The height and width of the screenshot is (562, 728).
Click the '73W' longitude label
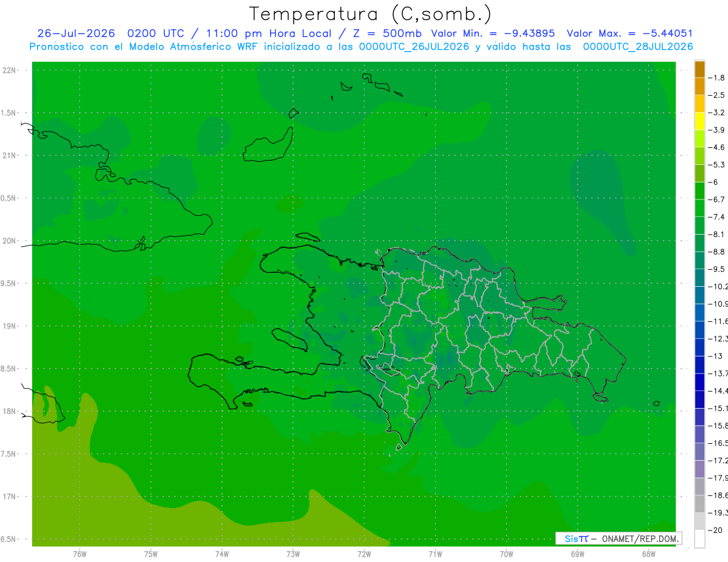point(293,554)
